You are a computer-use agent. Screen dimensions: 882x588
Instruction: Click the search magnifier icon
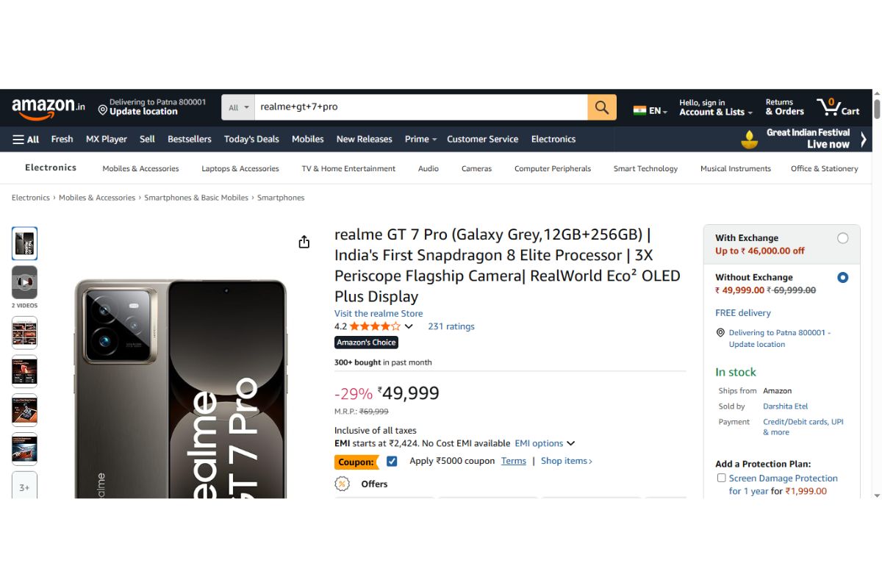601,107
